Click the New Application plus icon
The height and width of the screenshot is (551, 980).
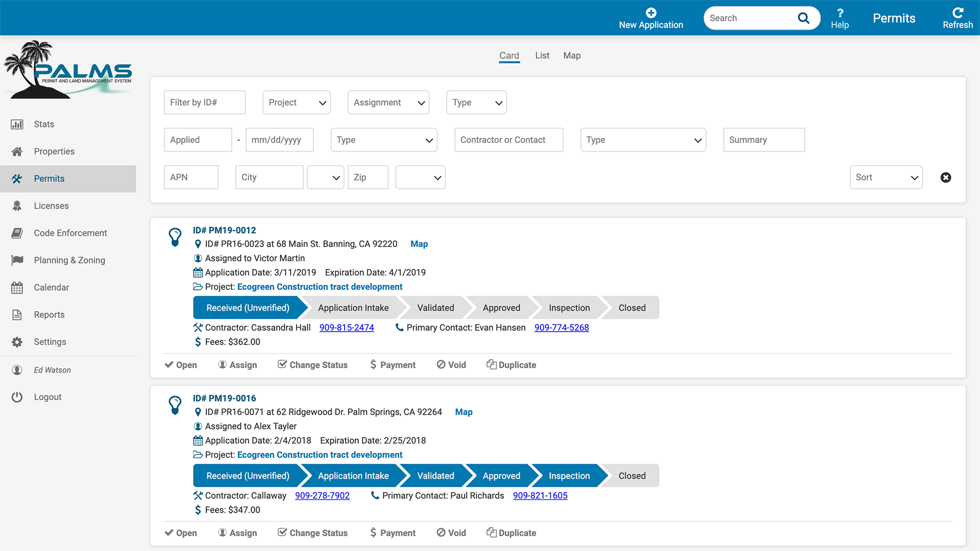651,13
